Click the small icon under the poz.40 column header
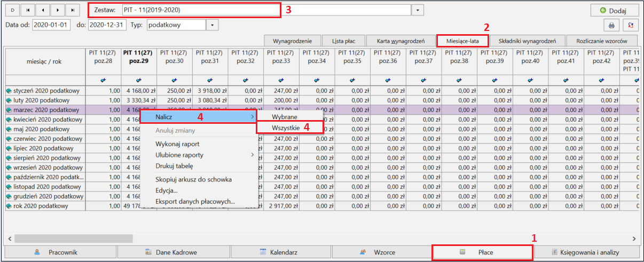 pyautogui.click(x=531, y=80)
